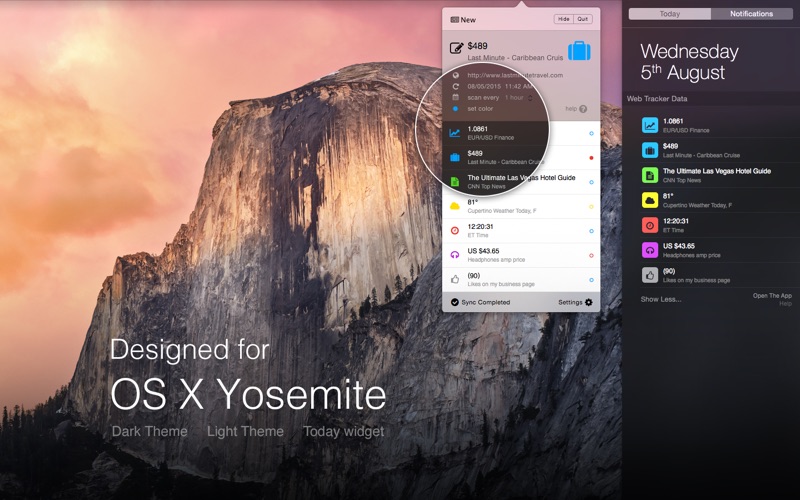The height and width of the screenshot is (500, 800).
Task: Click status dot on EUR/USD Finance row
Action: click(x=591, y=133)
